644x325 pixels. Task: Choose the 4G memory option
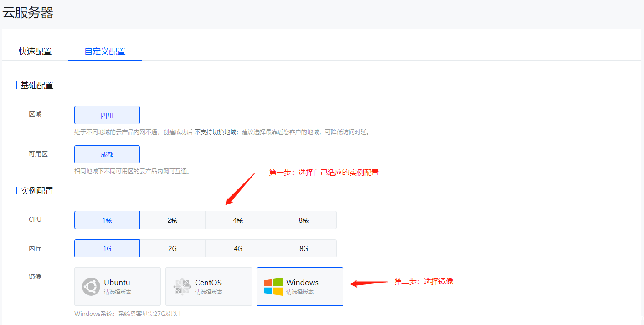(238, 248)
